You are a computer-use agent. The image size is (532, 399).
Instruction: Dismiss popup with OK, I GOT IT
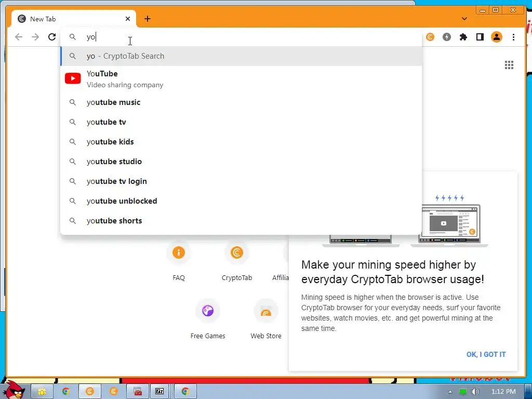tap(486, 354)
